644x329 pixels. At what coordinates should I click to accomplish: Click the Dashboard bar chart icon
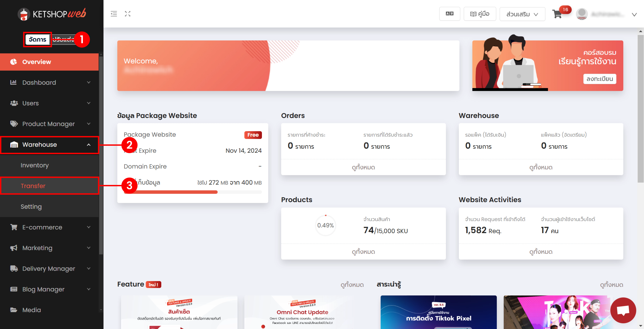point(14,82)
